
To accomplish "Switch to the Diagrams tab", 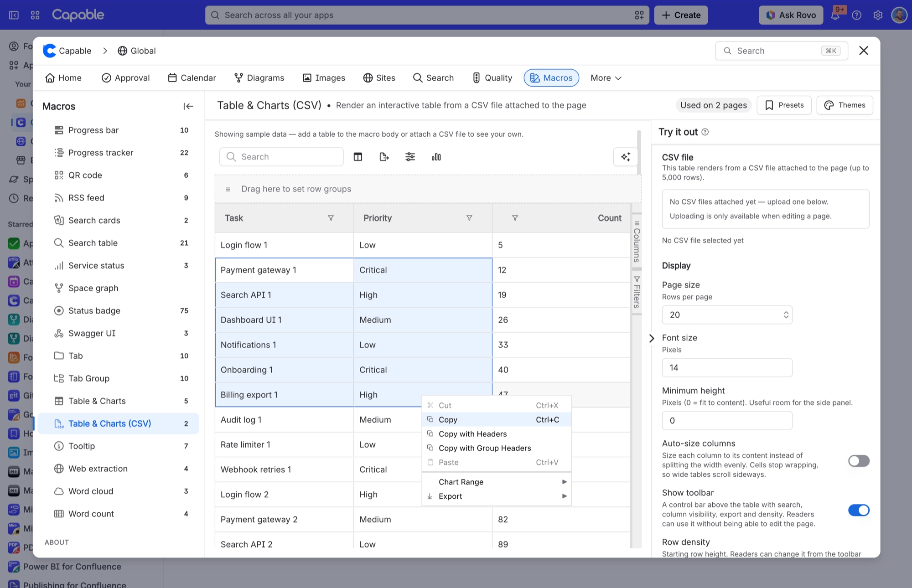I will click(259, 78).
